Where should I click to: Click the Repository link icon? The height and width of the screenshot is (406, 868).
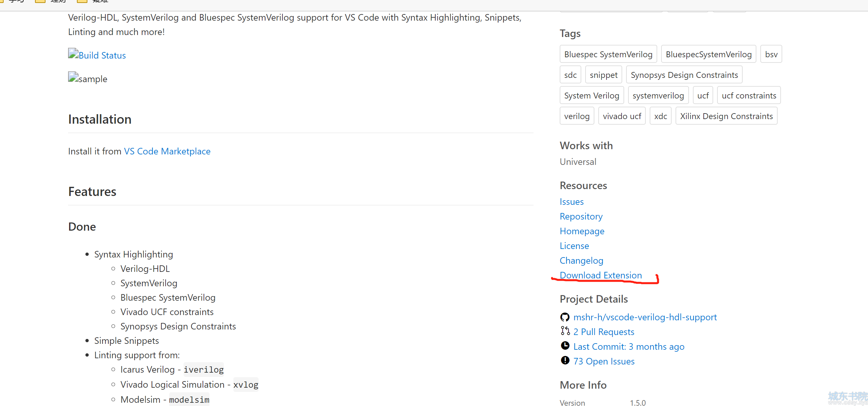point(581,216)
